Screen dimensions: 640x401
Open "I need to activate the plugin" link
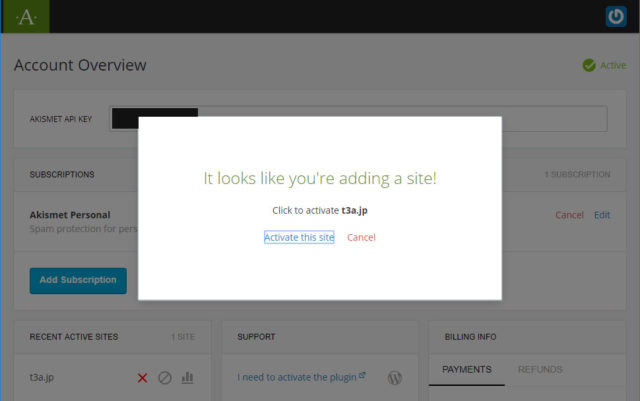(301, 377)
